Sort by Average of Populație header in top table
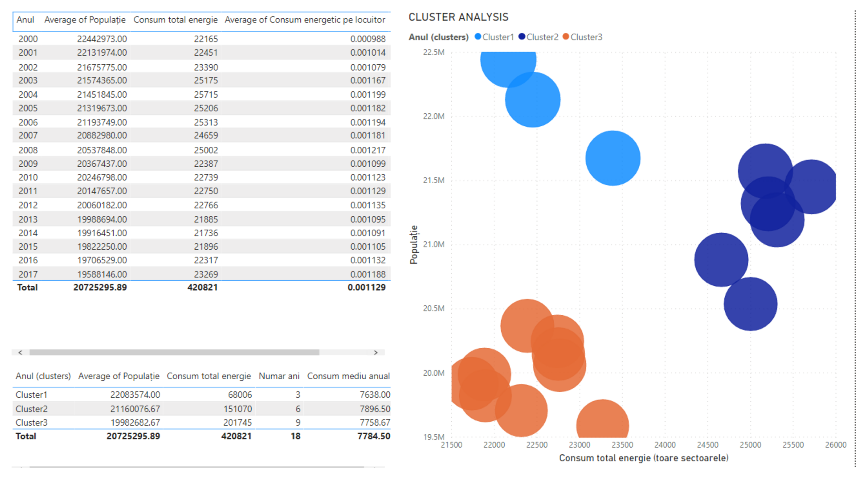 coord(85,20)
